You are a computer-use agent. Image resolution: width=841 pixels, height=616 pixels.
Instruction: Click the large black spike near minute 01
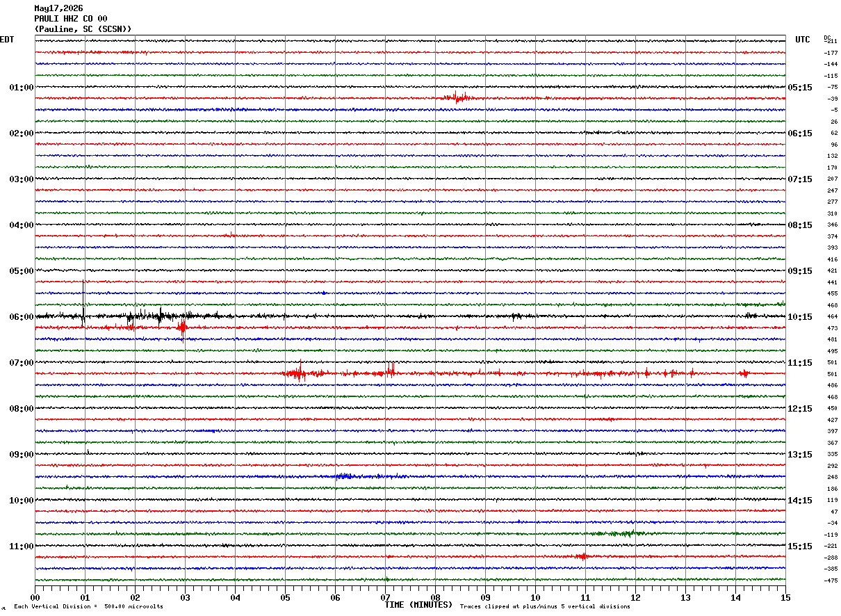(83, 302)
